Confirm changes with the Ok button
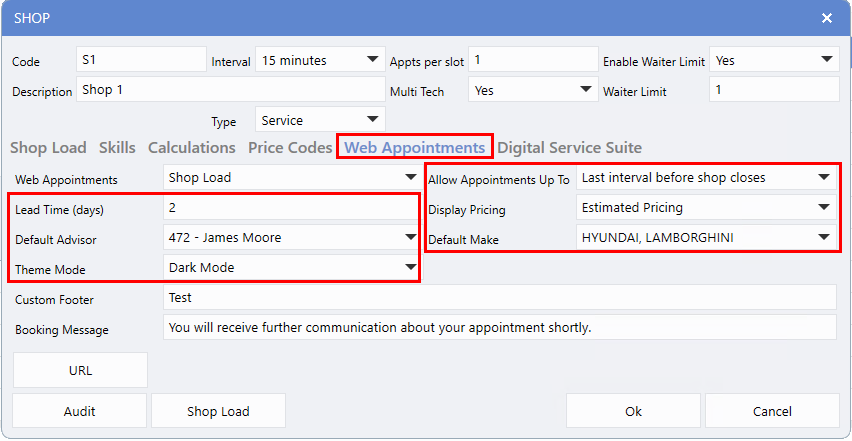The width and height of the screenshot is (852, 441). point(633,411)
